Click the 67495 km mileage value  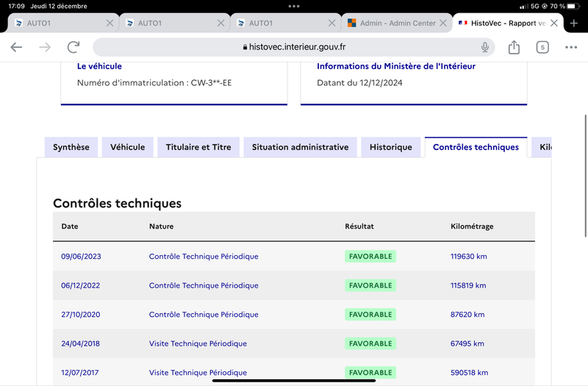(x=467, y=343)
